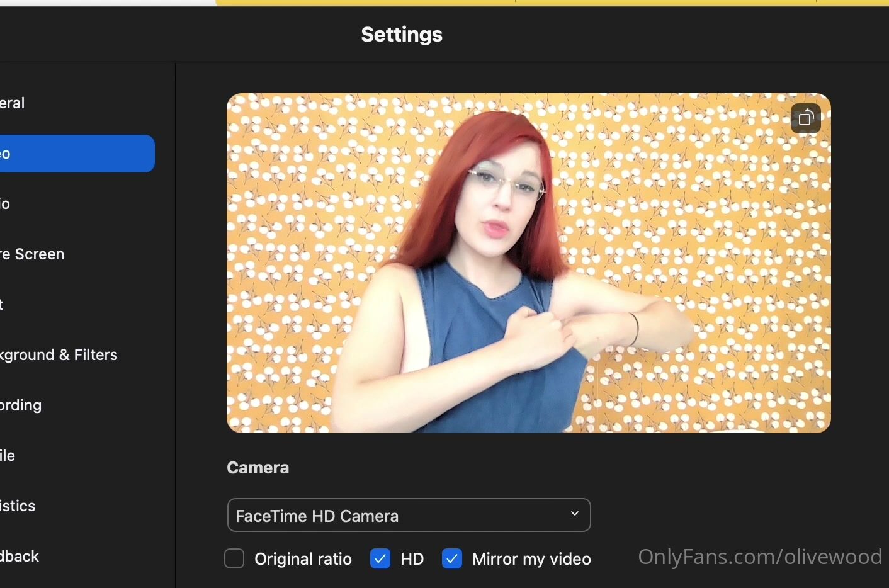
Task: Open the Feedback section in the sidebar
Action: click(20, 557)
